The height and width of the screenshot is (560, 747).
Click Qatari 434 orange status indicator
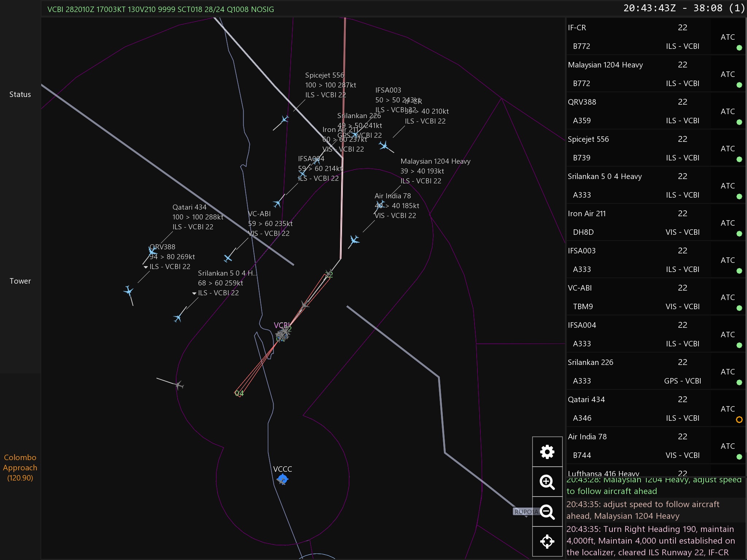point(739,420)
